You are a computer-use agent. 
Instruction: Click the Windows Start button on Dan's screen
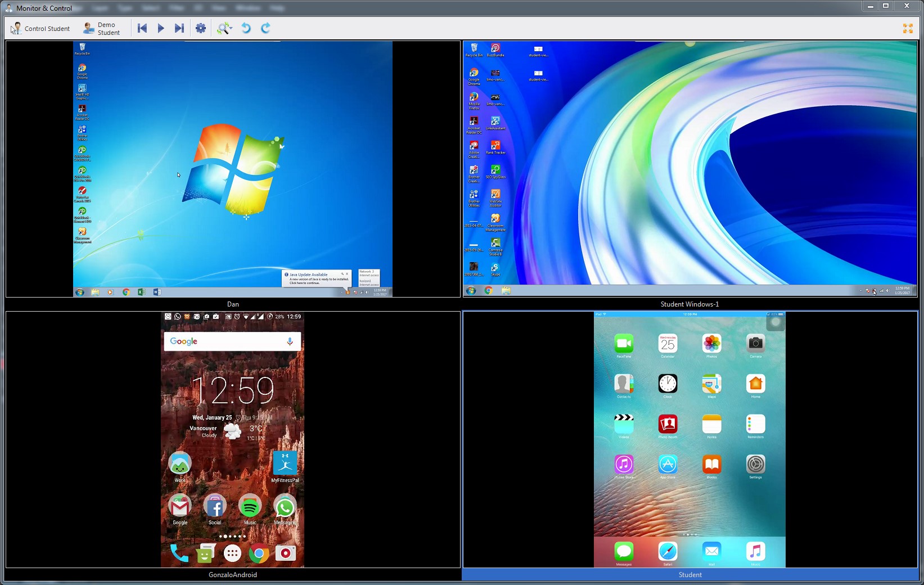[x=80, y=292]
